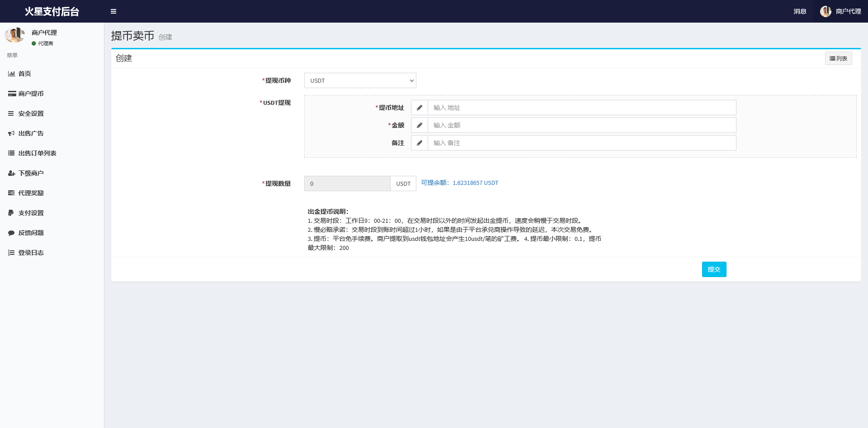
Task: Click the 安全设置 icon in sidebar
Action: (12, 113)
